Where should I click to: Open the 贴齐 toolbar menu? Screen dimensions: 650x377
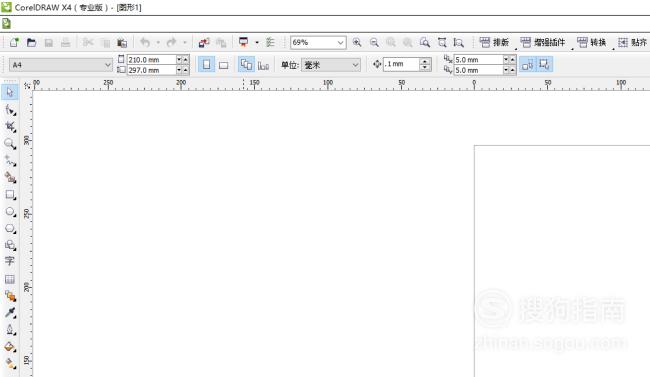coord(632,42)
